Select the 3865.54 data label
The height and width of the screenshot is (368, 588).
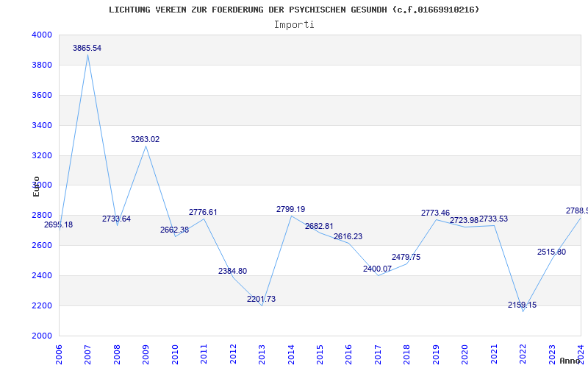(87, 48)
